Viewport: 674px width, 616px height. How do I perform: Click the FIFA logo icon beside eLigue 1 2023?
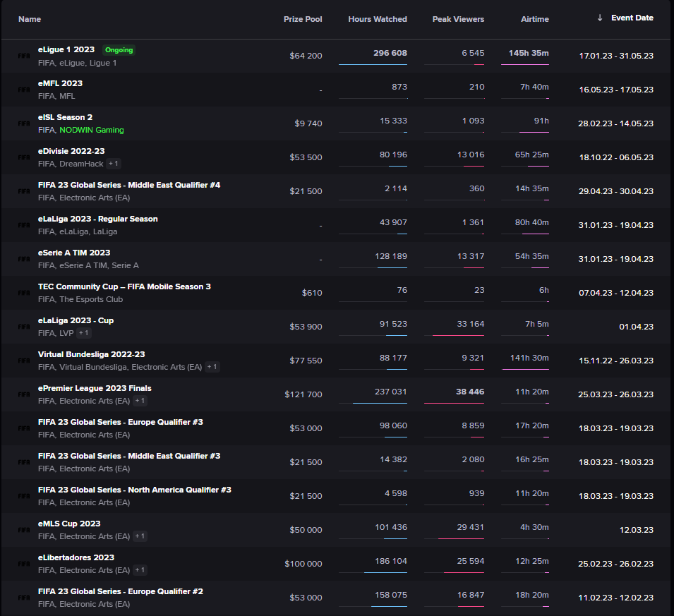click(x=24, y=56)
